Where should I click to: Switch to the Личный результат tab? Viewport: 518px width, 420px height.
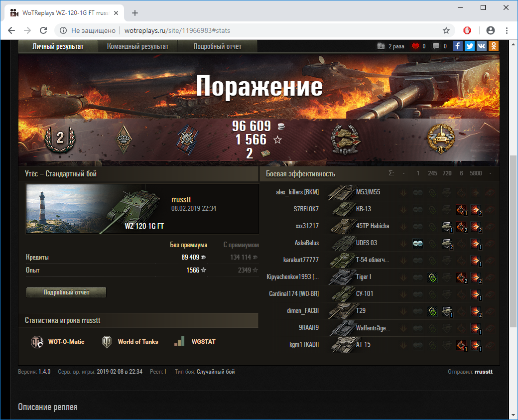58,47
